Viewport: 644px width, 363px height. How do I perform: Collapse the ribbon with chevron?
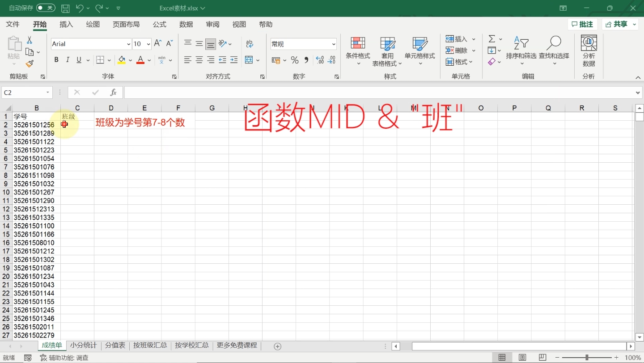point(638,77)
